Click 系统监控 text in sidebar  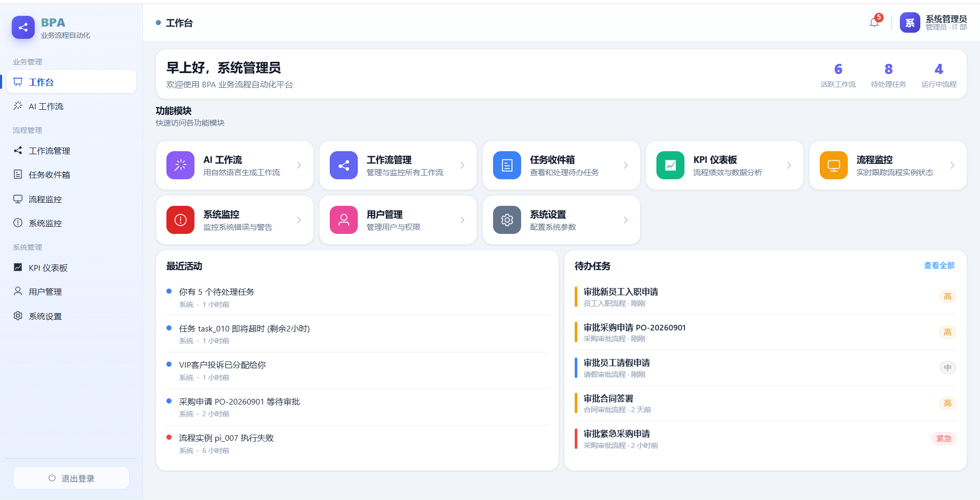(45, 223)
